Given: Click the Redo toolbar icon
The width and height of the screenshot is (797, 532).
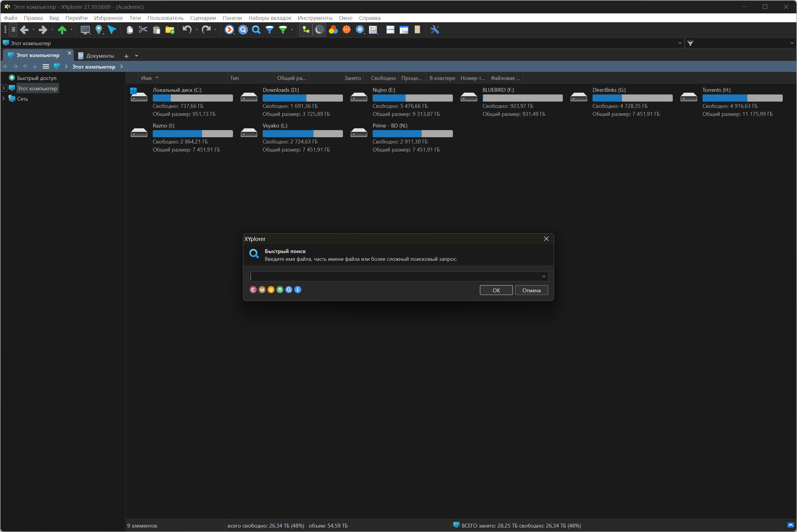Looking at the screenshot, I should [x=206, y=30].
